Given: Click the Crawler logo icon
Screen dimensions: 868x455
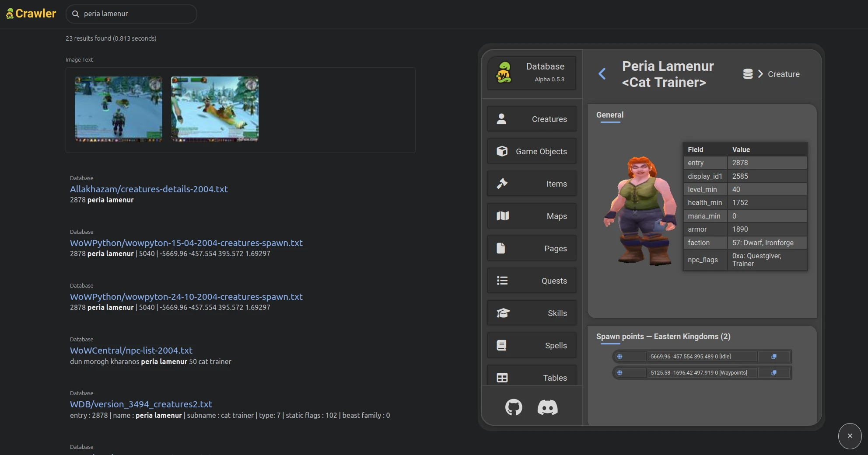Looking at the screenshot, I should coord(10,14).
